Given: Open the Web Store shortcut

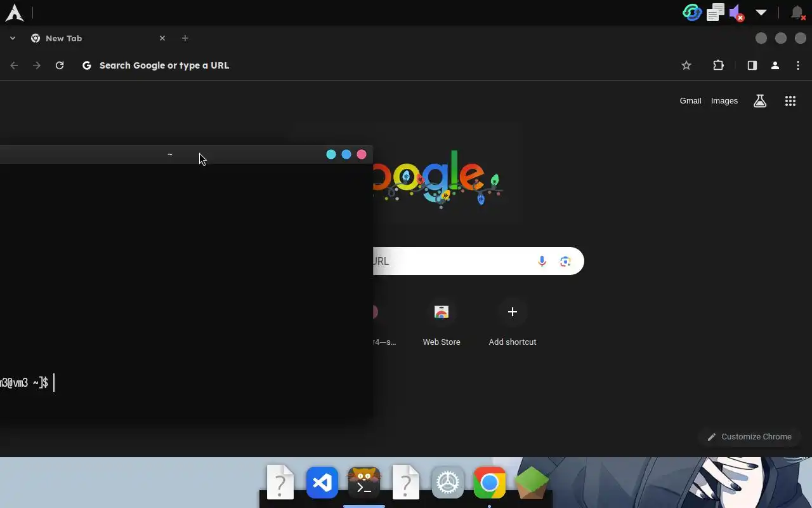Looking at the screenshot, I should [x=442, y=324].
